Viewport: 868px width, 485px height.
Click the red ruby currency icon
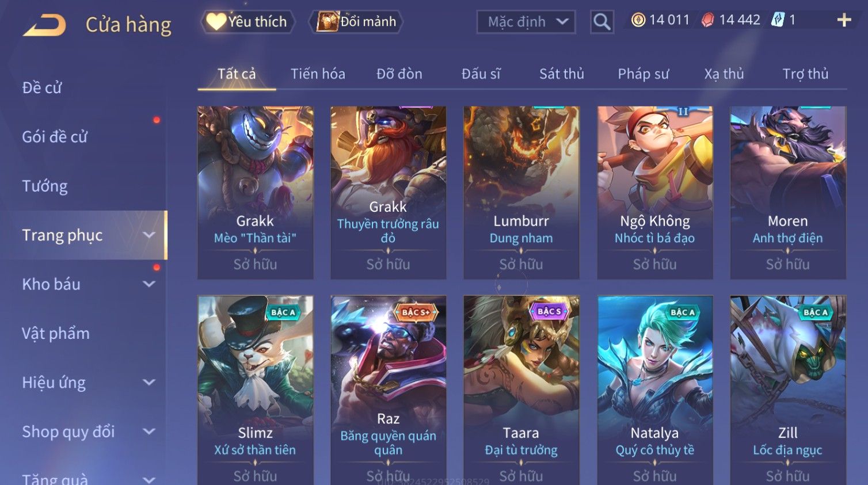pyautogui.click(x=708, y=20)
